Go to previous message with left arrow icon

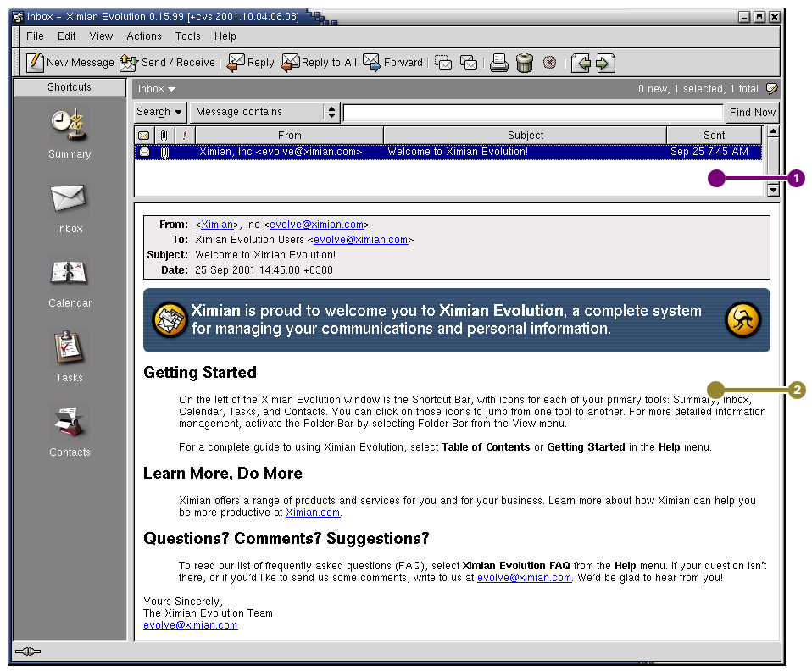click(x=581, y=64)
